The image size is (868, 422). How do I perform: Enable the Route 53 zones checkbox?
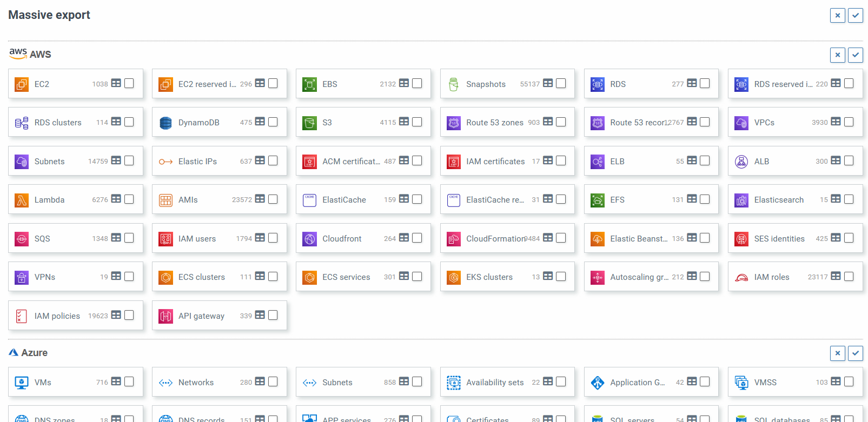561,122
